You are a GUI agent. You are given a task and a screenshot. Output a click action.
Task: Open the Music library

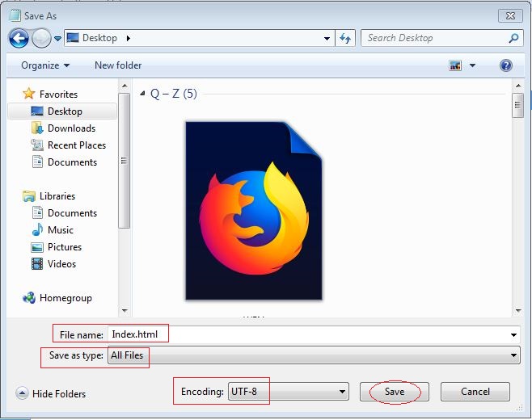[x=61, y=230]
